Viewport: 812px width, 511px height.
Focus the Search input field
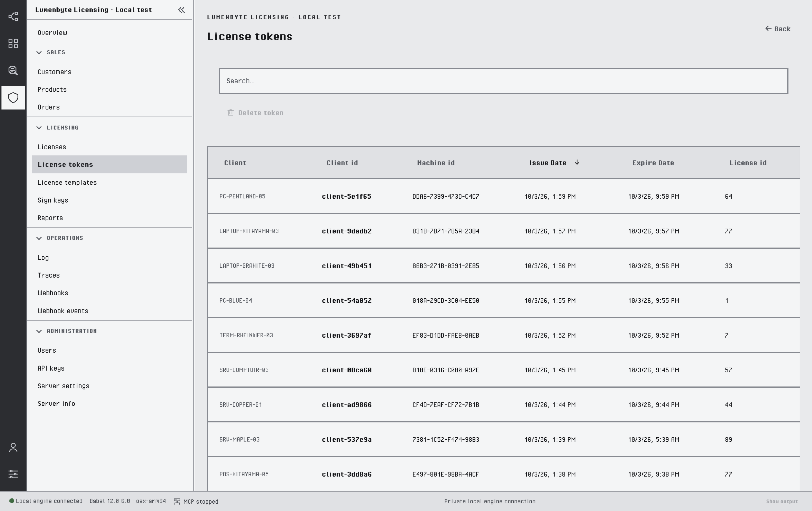503,81
